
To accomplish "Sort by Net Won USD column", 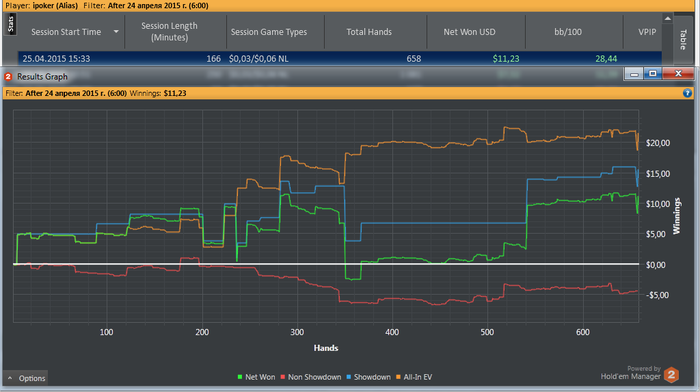I will click(469, 32).
